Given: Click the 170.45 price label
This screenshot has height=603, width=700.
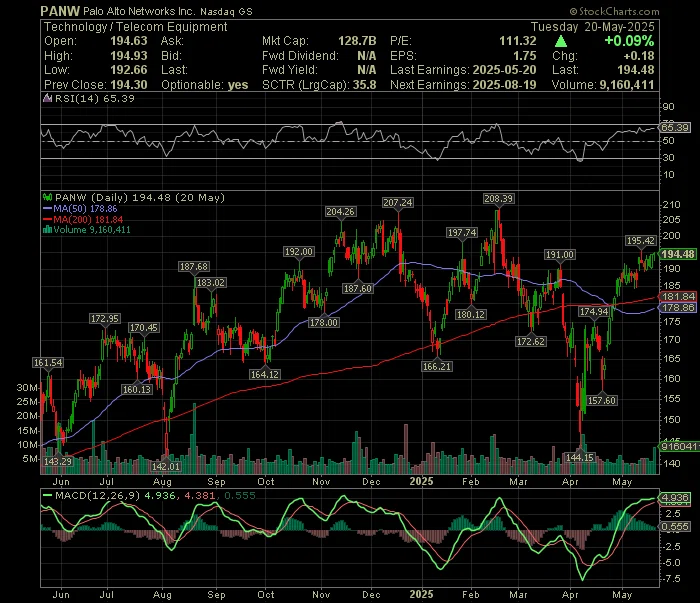Looking at the screenshot, I should click(144, 328).
